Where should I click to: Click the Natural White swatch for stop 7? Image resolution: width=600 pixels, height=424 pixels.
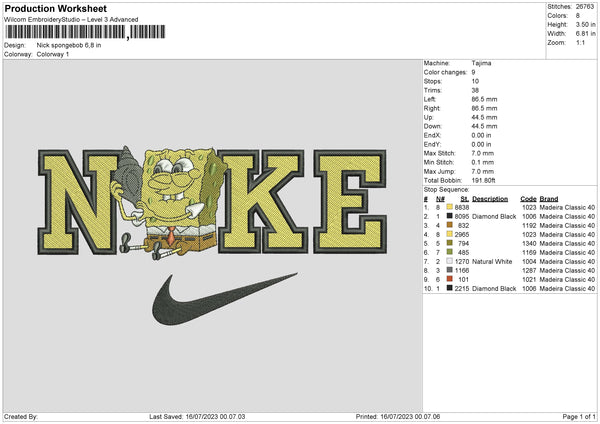pos(449,261)
